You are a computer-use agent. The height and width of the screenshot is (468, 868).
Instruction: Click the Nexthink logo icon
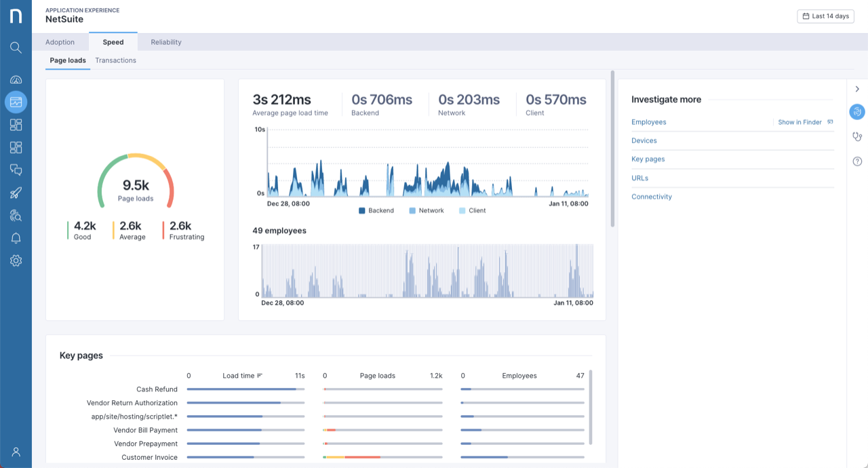pos(16,15)
